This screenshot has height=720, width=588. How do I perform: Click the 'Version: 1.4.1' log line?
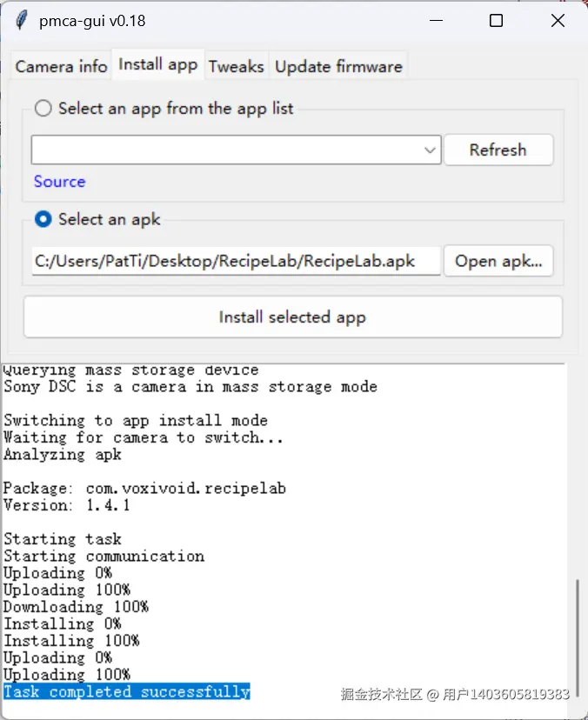(67, 505)
